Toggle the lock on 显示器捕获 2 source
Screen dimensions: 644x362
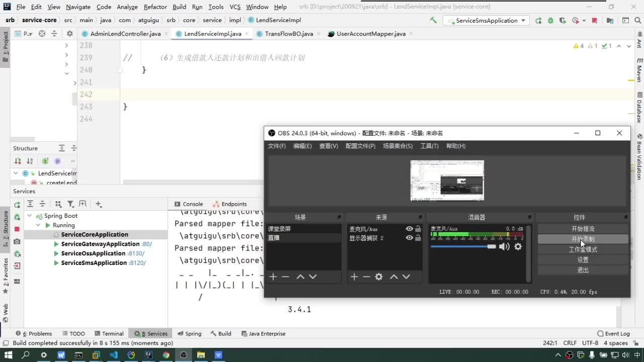point(418,238)
